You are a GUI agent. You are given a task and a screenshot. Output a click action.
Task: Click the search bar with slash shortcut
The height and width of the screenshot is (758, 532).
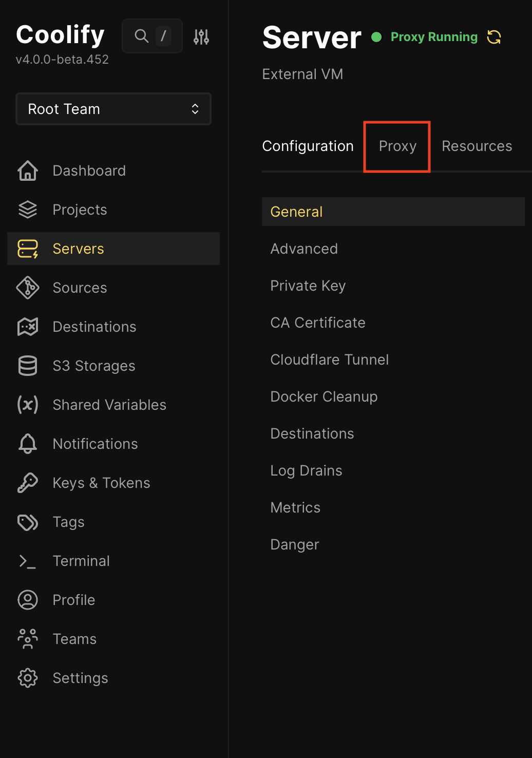(x=152, y=36)
